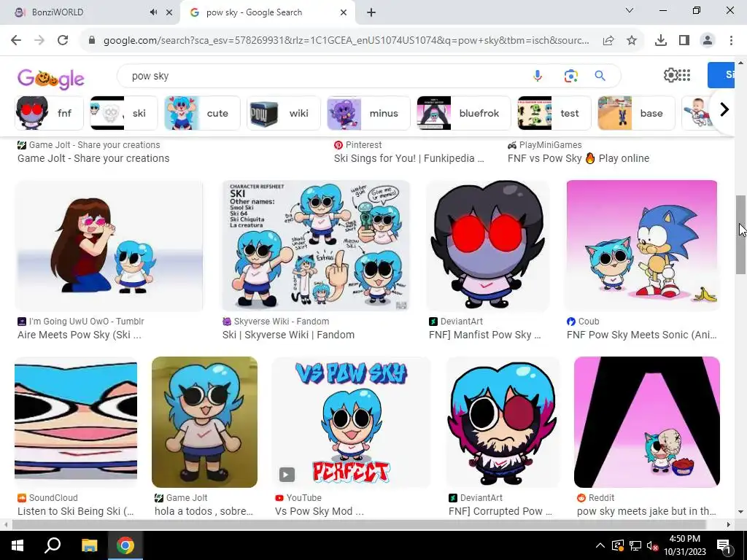Toggle Chrome side panel icon

pyautogui.click(x=684, y=41)
